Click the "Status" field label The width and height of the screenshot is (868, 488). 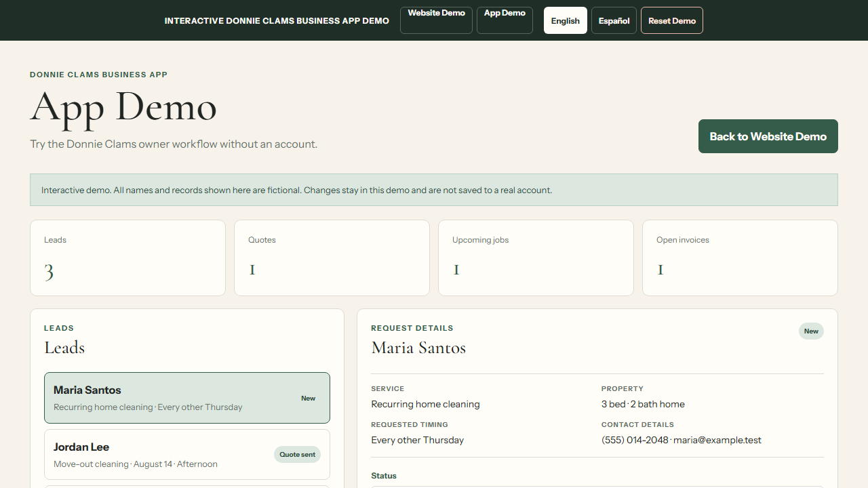(384, 476)
